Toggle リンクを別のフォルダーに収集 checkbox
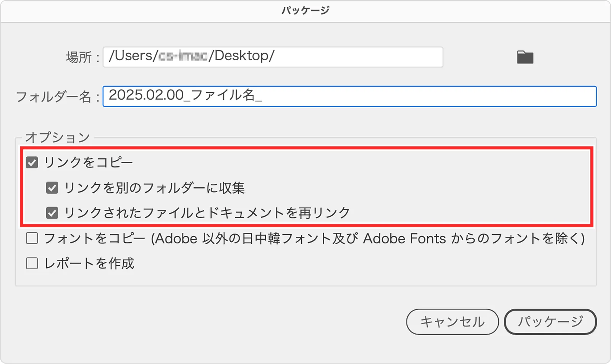Viewport: 611px width, 364px height. coord(52,188)
